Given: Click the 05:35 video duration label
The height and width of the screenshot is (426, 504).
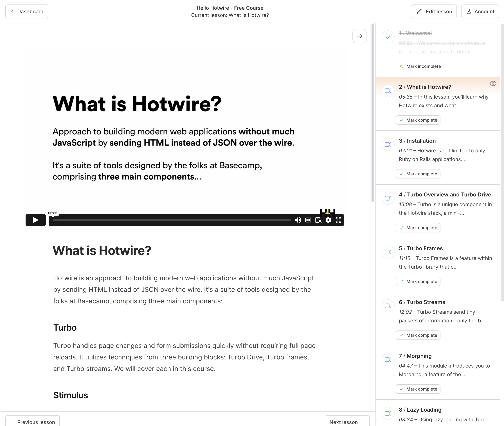Looking at the screenshot, I should (x=53, y=213).
